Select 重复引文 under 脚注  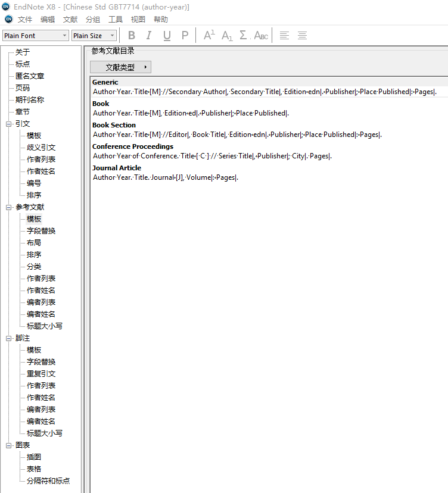coord(41,374)
